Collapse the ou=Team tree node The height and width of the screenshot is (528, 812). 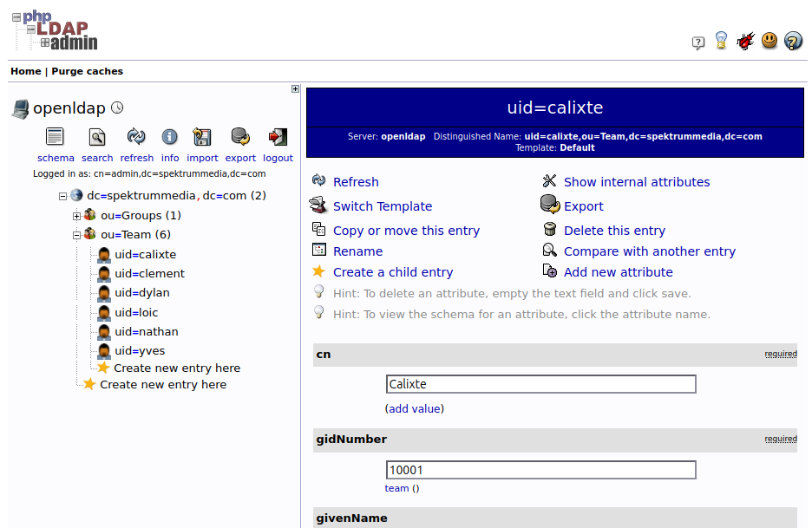[x=76, y=235]
